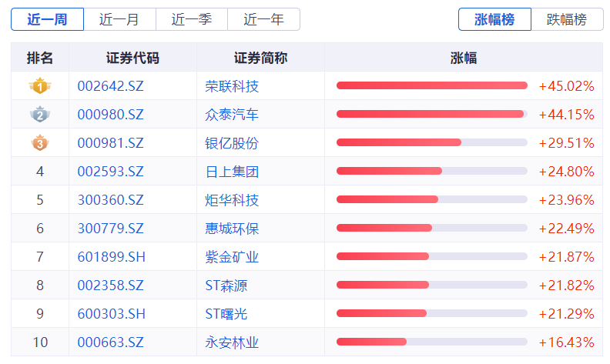Image resolution: width=610 pixels, height=364 pixels.
Task: Open stock code 600303.SH
Action: pyautogui.click(x=111, y=314)
